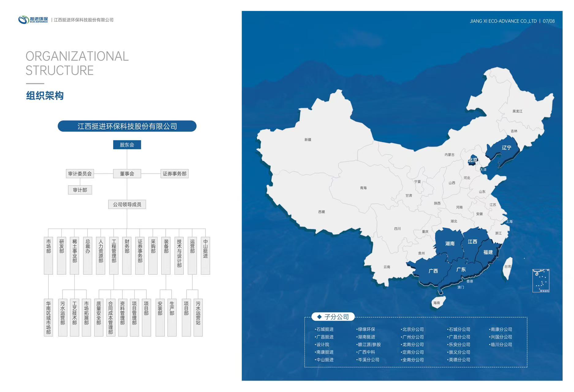Click the diamond icon beside 子分公司
Viewport: 574px width, 392px height.
pyautogui.click(x=319, y=317)
